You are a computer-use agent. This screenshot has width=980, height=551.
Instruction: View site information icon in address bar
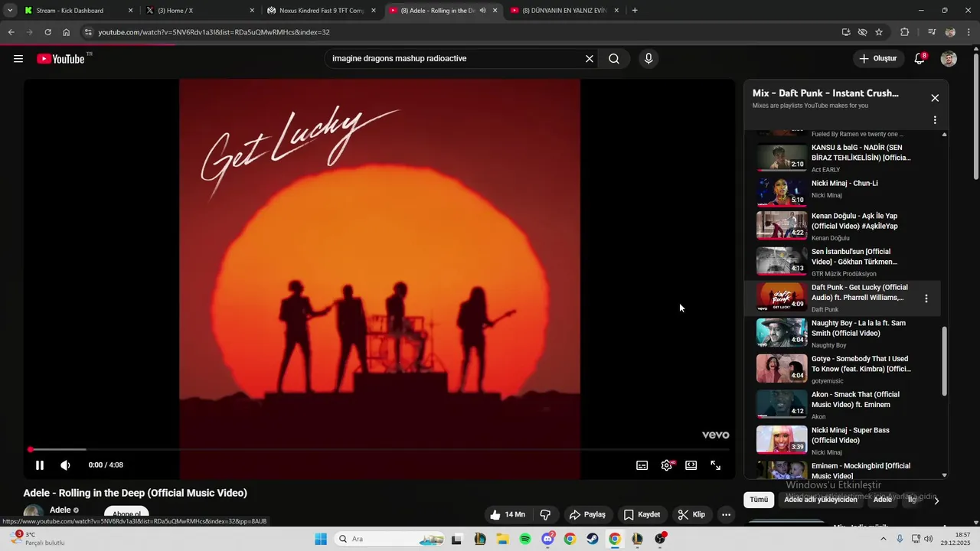coord(88,32)
